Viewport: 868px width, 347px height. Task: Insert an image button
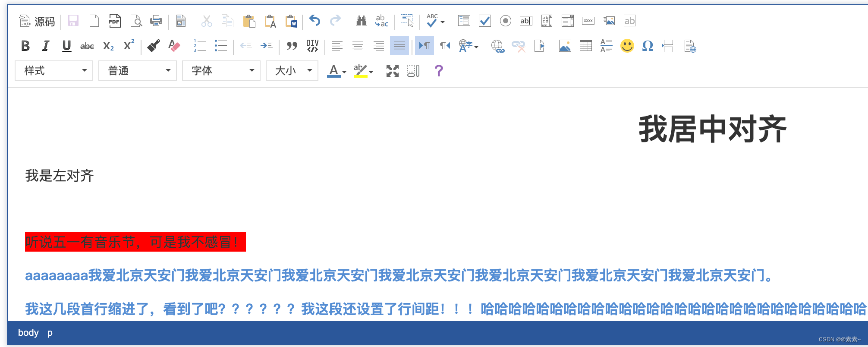609,21
